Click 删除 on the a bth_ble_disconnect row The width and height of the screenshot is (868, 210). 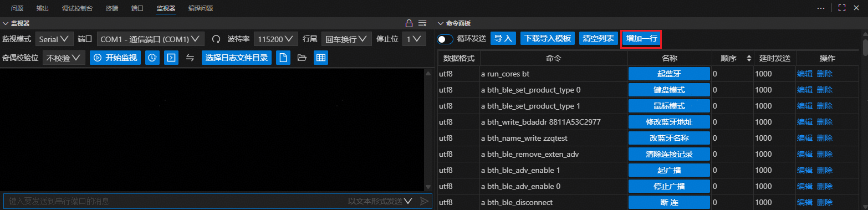825,202
